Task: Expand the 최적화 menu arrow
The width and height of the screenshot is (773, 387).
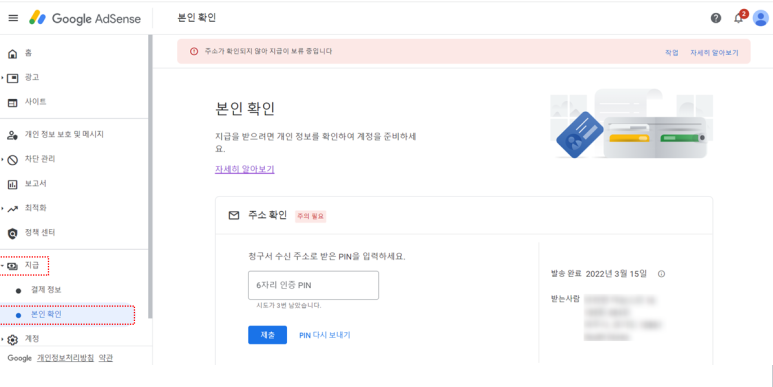Action: tap(2, 208)
